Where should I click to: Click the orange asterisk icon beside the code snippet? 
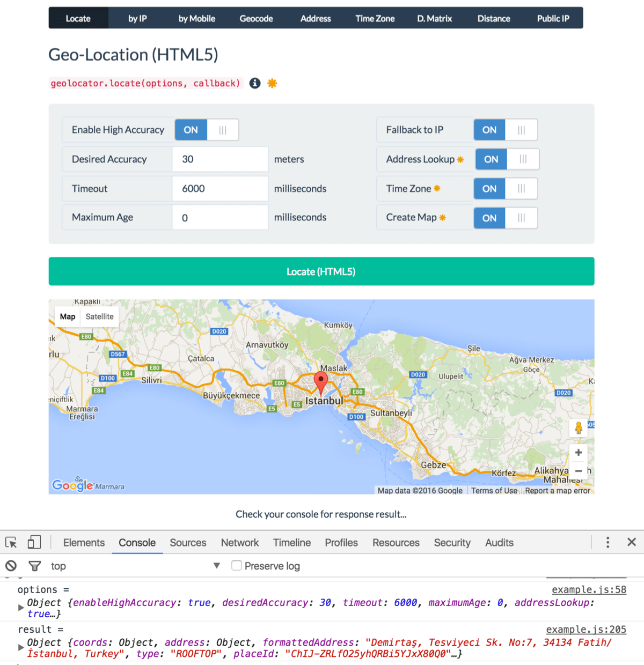pos(272,83)
